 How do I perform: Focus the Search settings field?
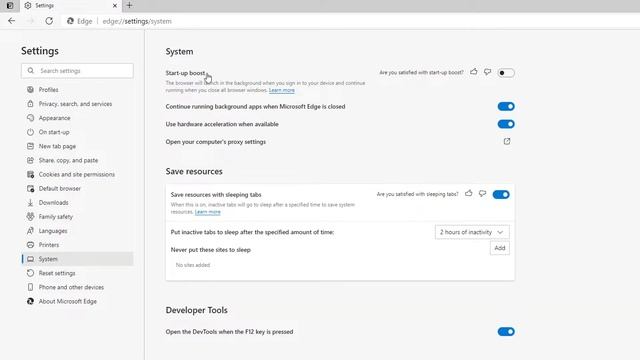click(77, 71)
